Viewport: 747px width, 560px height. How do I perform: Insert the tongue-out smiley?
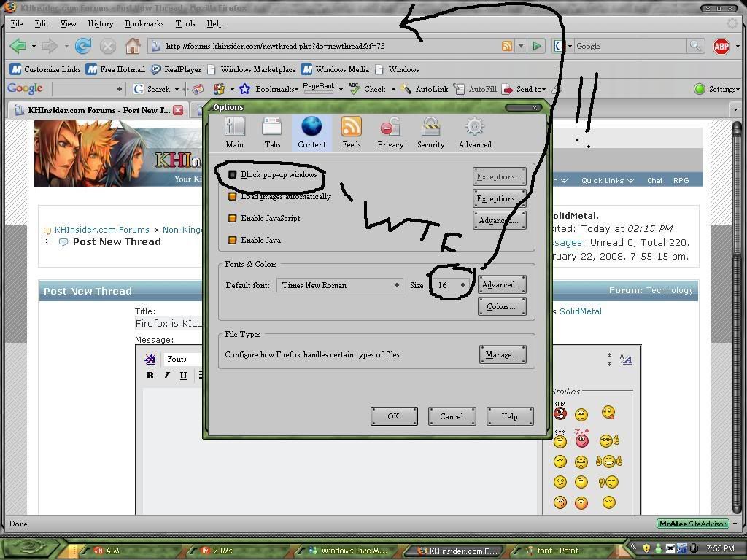click(608, 413)
